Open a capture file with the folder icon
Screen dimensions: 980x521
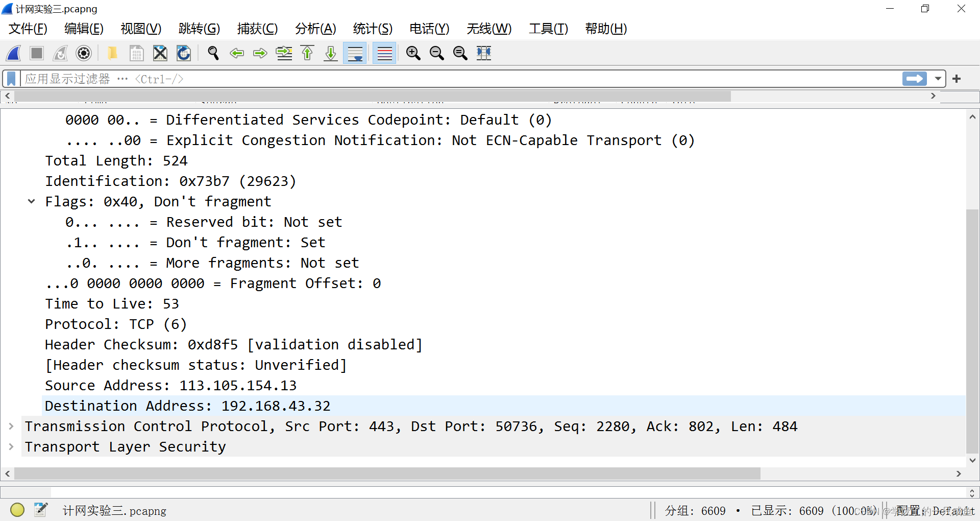coord(112,53)
